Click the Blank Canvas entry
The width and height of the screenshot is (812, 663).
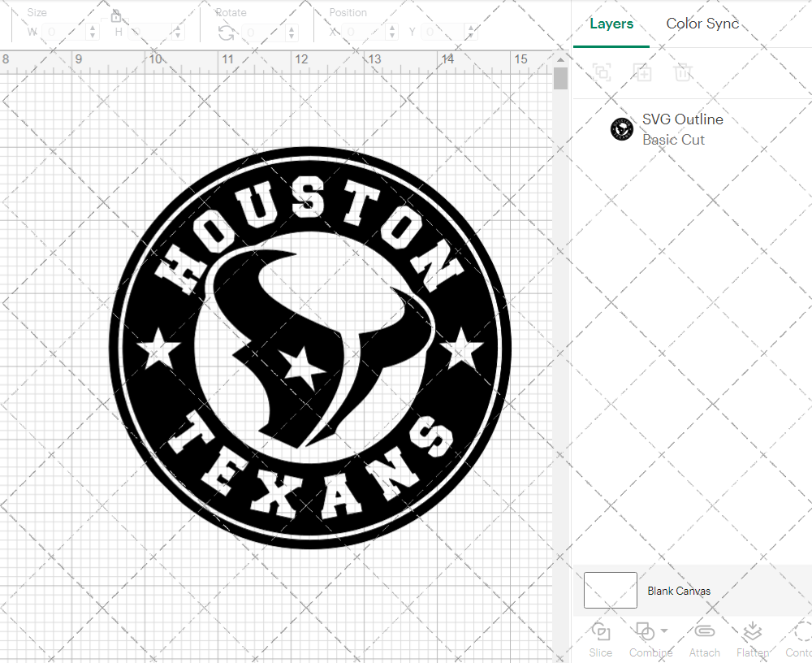[680, 591]
